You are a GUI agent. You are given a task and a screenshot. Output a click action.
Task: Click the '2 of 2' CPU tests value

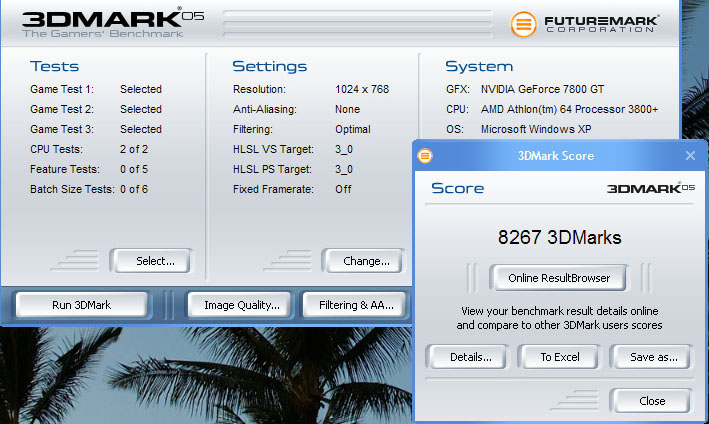134,149
